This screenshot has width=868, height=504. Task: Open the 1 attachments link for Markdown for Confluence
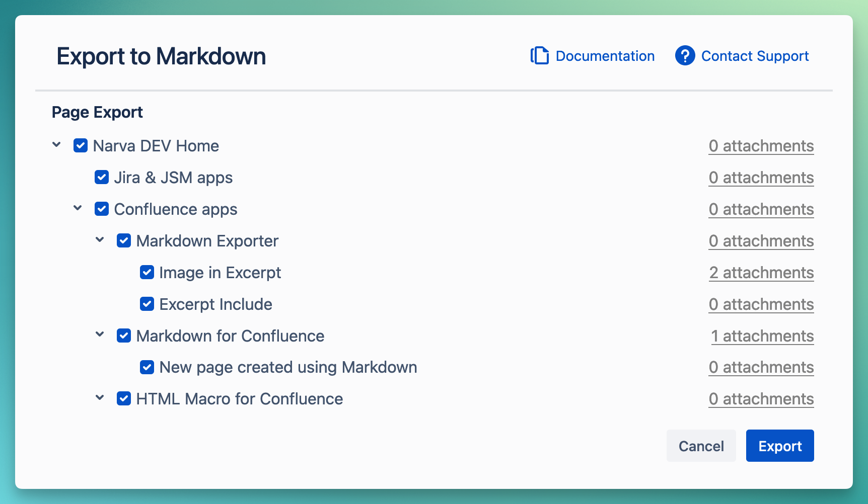[762, 336]
